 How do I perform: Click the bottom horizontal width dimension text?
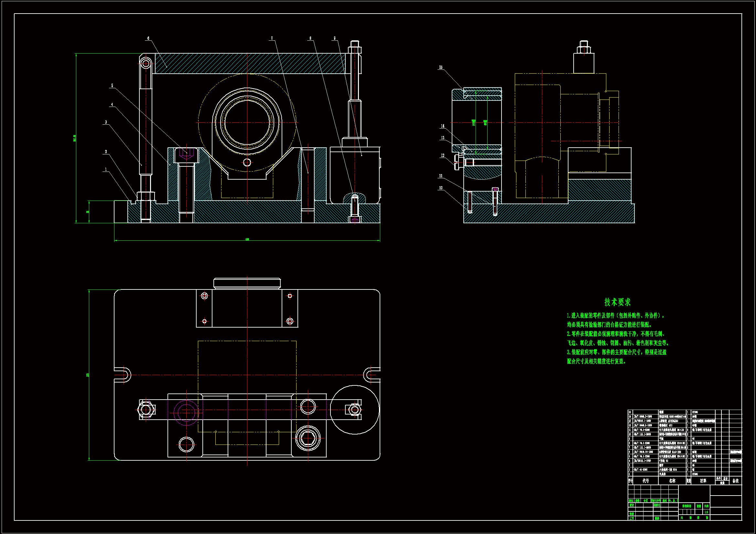(247, 239)
